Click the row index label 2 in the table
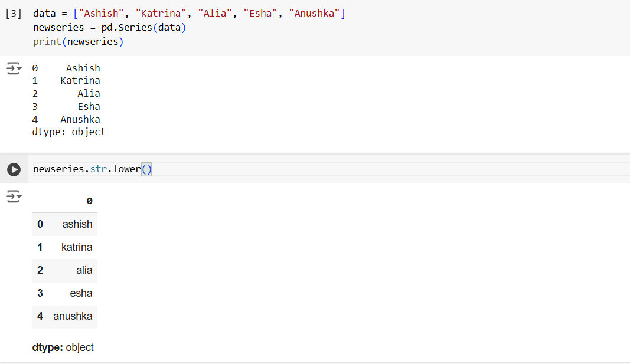This screenshot has height=364, width=630. pyautogui.click(x=40, y=270)
